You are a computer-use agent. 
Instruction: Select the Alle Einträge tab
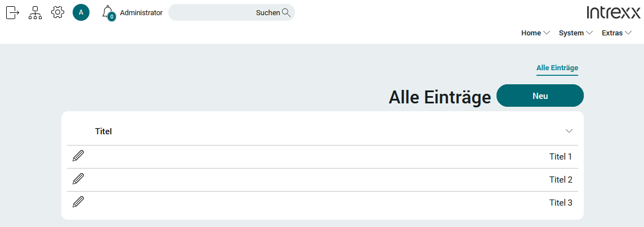click(557, 68)
